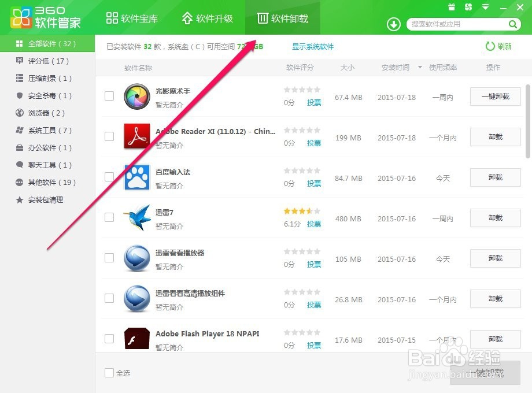This screenshot has height=393, width=532.
Task: Open the titlebar main menu arrow
Action: pos(485,7)
